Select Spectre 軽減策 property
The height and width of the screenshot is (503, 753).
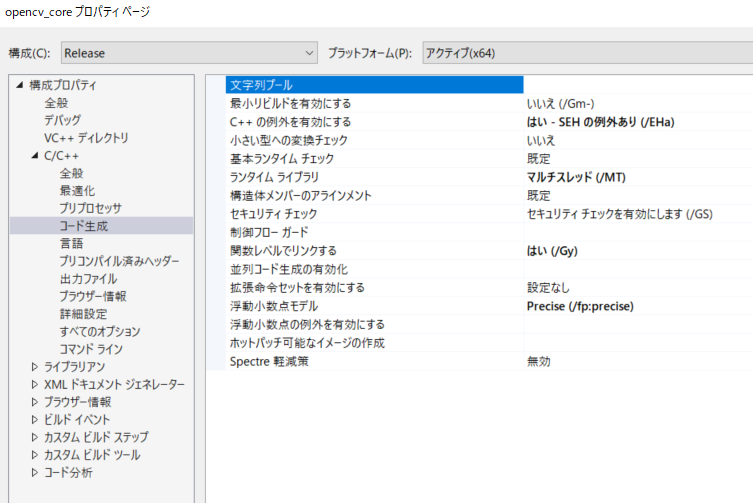tap(269, 361)
